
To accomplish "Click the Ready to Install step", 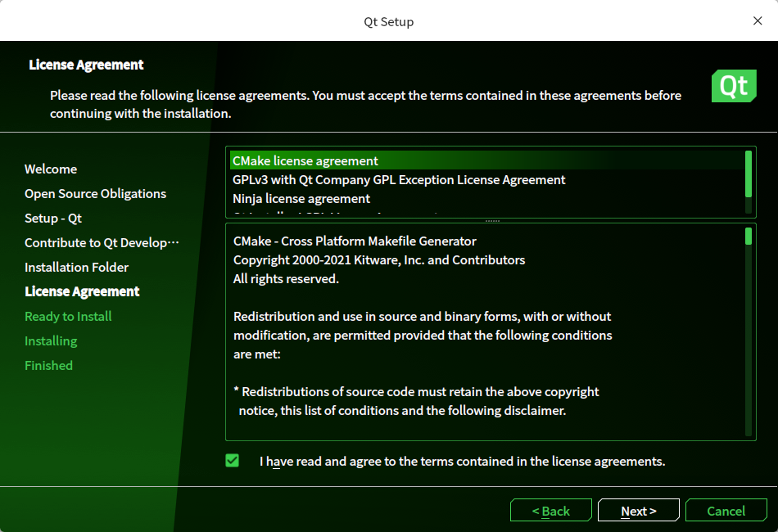I will [x=68, y=316].
